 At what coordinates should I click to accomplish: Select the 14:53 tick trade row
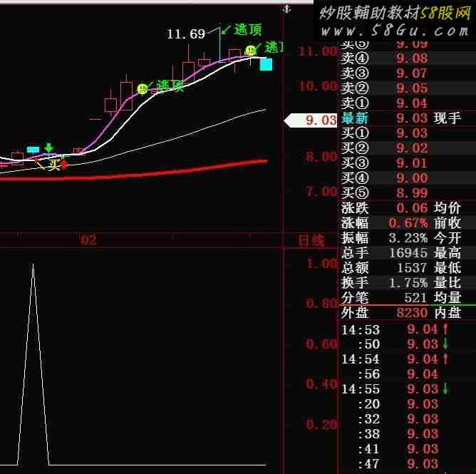pos(407,329)
